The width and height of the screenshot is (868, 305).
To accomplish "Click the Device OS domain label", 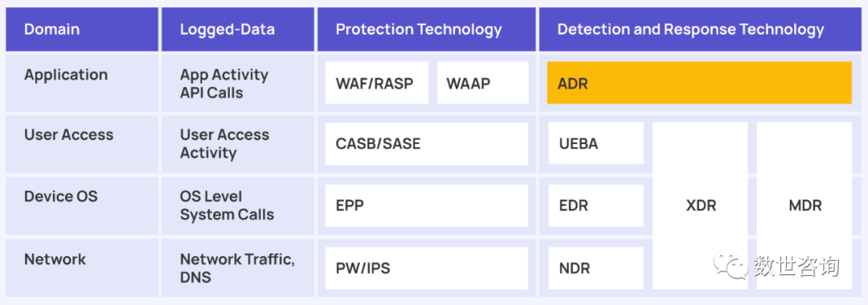I will (x=61, y=196).
